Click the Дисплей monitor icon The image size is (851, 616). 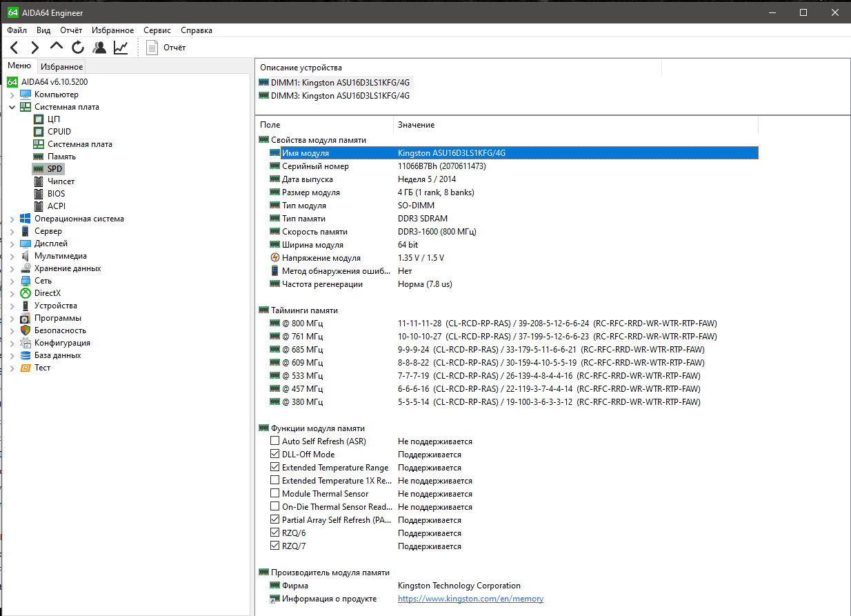point(26,244)
